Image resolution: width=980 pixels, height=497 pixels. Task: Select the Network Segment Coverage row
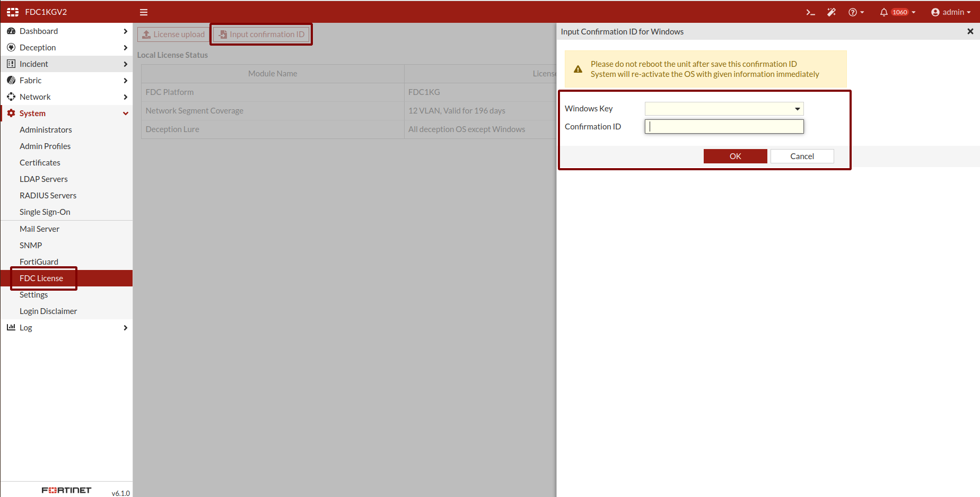click(x=349, y=111)
